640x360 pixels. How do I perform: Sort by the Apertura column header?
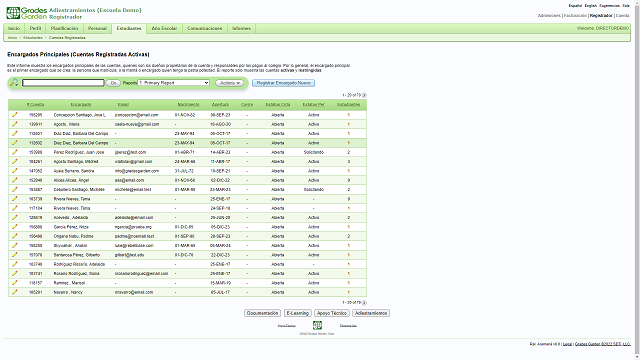point(220,104)
